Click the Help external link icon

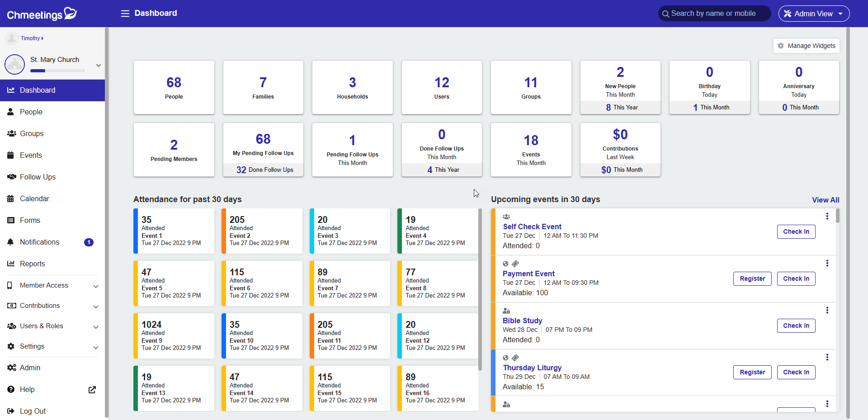[x=92, y=390]
